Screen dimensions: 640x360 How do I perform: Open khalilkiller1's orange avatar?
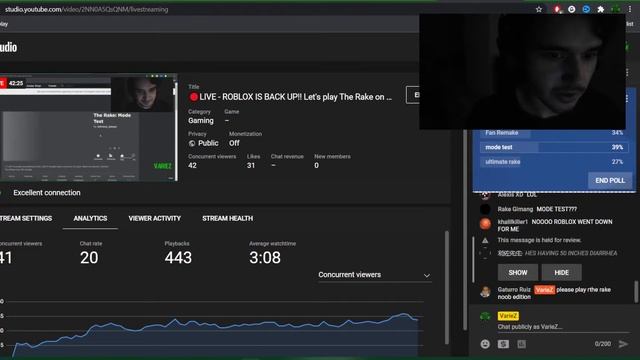pyautogui.click(x=485, y=224)
